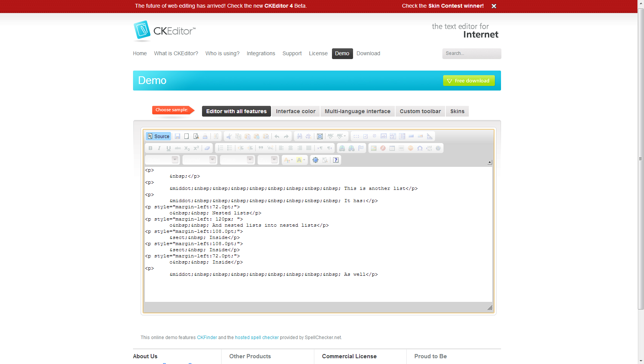Click the Preview magnifier icon
Screen dimensions: 644x364
pos(196,136)
